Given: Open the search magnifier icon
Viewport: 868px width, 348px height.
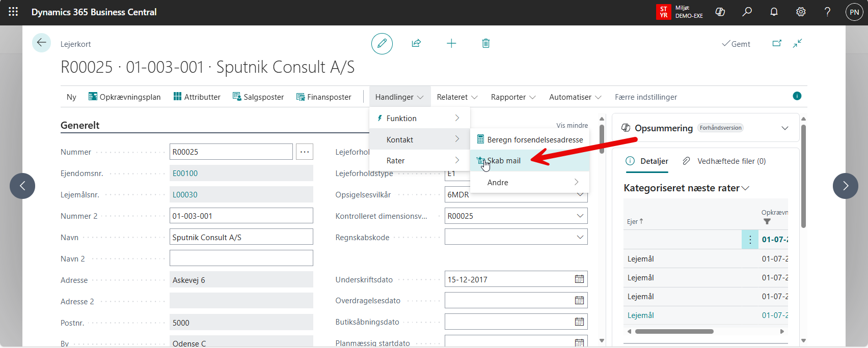Looking at the screenshot, I should coord(747,12).
